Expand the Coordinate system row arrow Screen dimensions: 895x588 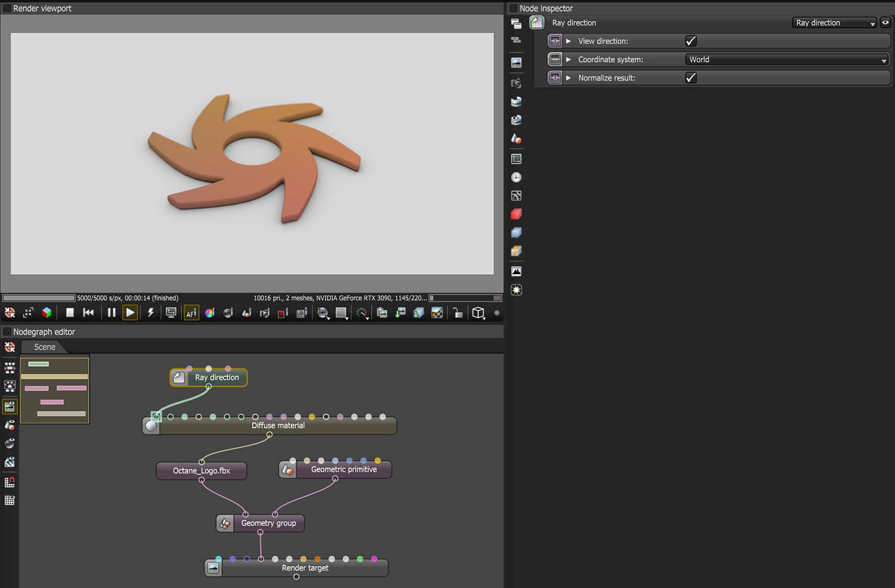(x=569, y=60)
